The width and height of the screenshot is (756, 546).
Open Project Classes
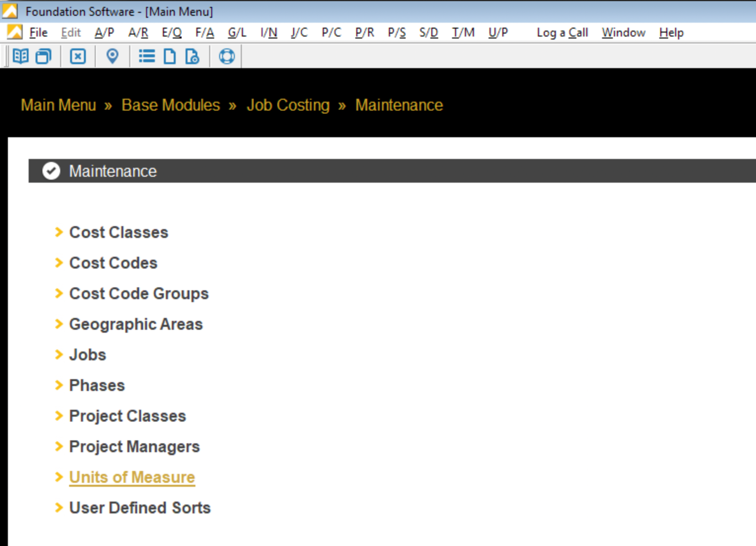pos(128,416)
